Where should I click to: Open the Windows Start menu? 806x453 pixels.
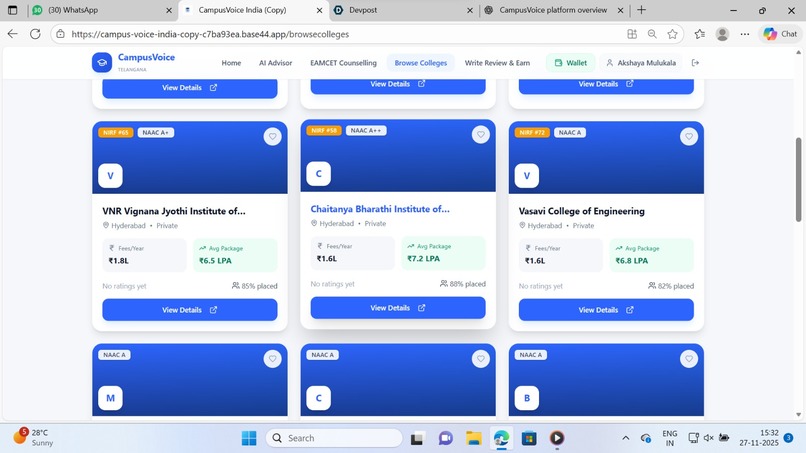tap(249, 438)
